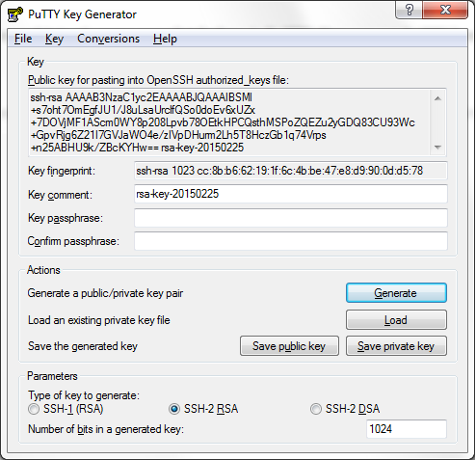This screenshot has width=476, height=460.
Task: Click the Confirm passphrase field
Action: click(291, 241)
